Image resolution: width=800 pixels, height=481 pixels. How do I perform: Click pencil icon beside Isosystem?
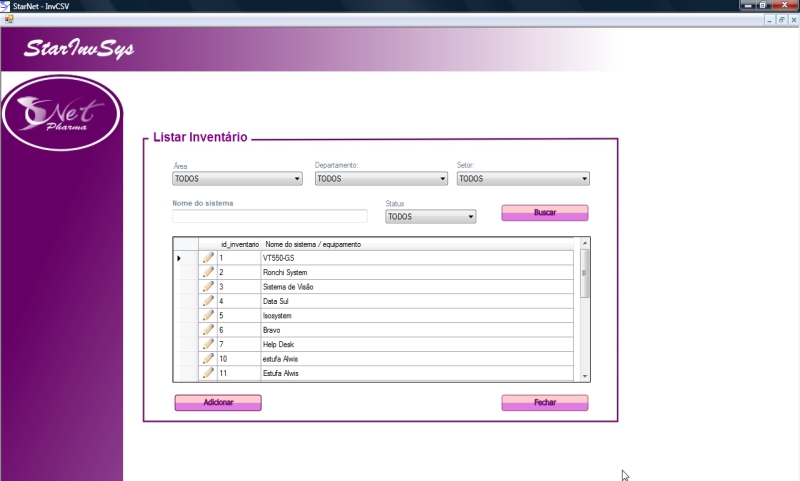pos(208,315)
